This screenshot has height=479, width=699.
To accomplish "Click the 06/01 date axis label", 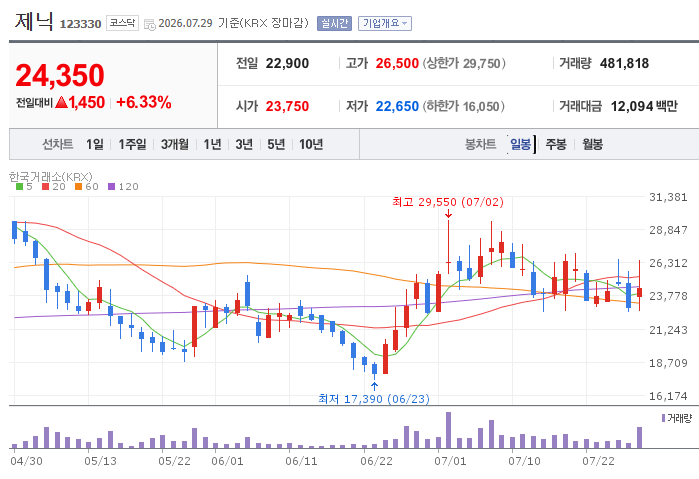I will point(227,461).
